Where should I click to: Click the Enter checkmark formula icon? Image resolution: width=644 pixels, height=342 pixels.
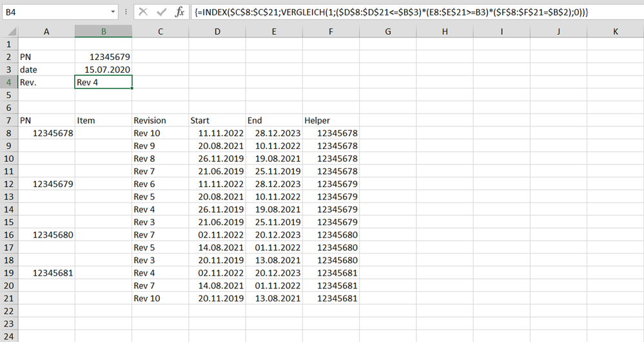pyautogui.click(x=161, y=12)
